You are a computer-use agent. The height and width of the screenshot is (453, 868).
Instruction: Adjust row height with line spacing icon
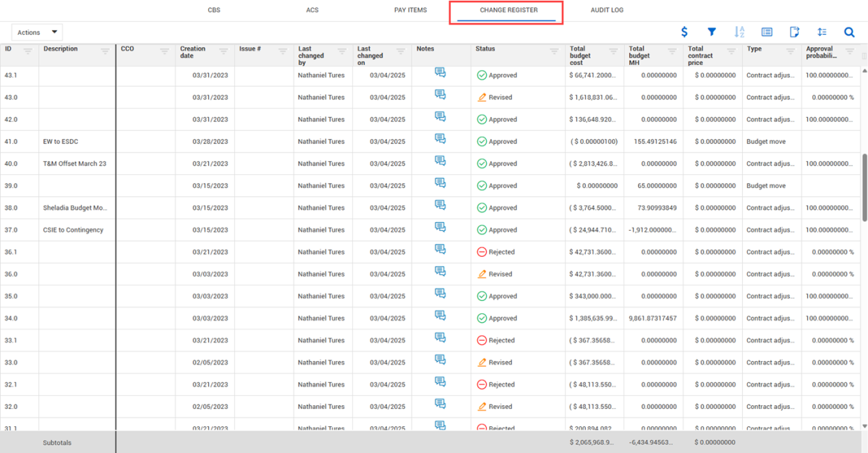(822, 33)
